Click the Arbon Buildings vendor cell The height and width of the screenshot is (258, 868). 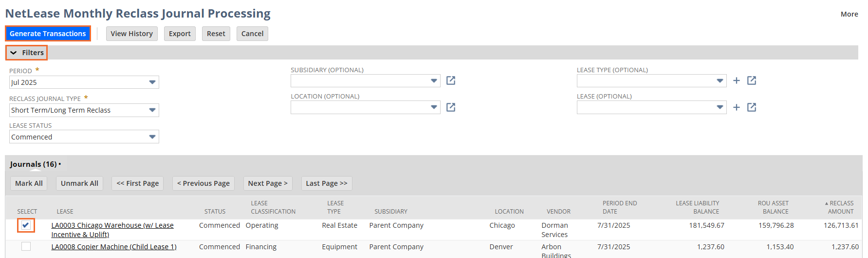[556, 251]
